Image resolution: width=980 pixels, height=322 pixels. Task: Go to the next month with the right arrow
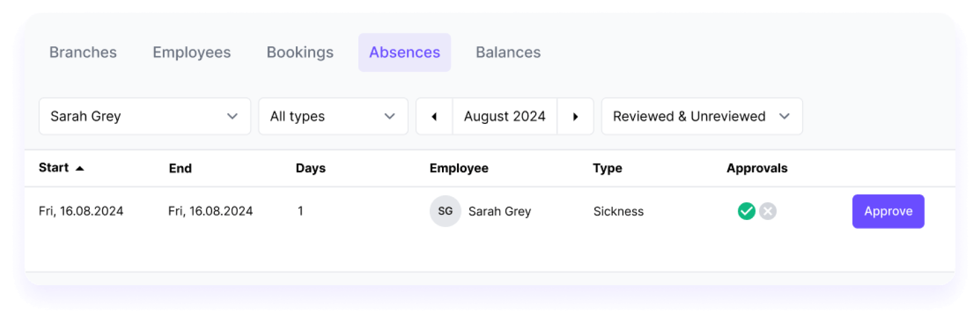[x=575, y=116]
